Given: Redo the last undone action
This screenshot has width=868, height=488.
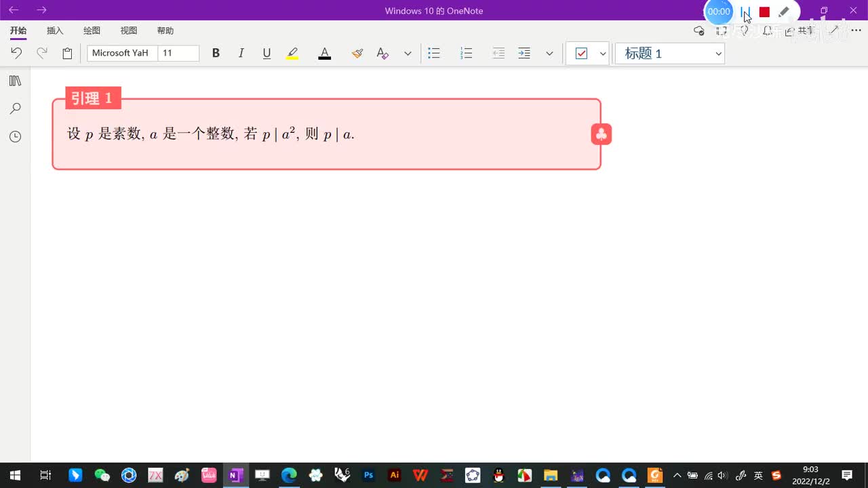Looking at the screenshot, I should [x=42, y=53].
